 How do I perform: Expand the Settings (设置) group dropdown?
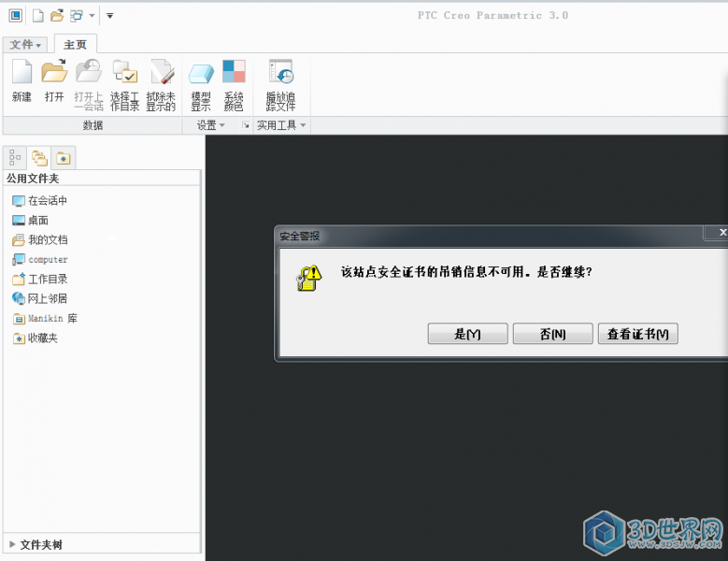pos(211,125)
